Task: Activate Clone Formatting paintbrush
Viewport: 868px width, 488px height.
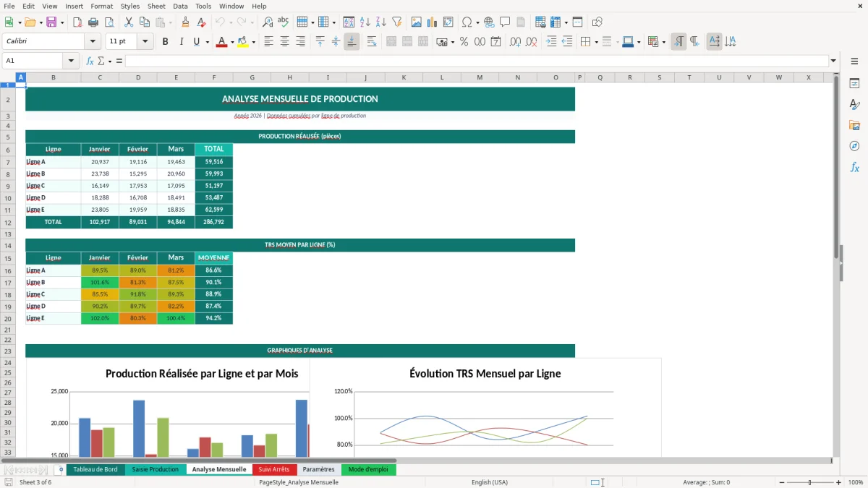Action: 185,22
